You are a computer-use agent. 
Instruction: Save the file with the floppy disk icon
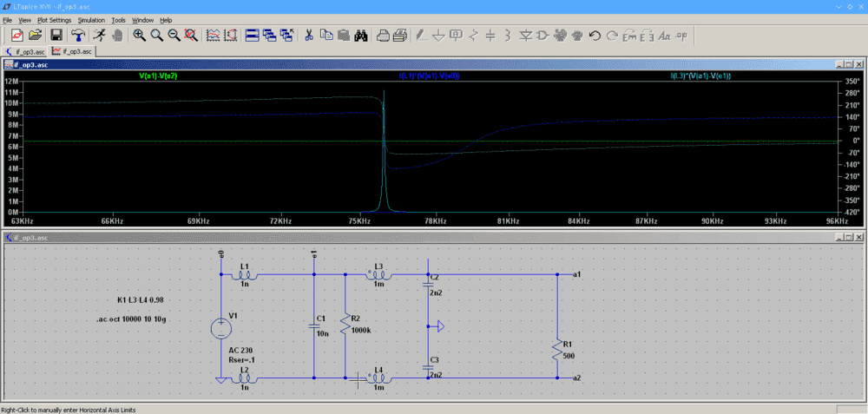[x=56, y=36]
